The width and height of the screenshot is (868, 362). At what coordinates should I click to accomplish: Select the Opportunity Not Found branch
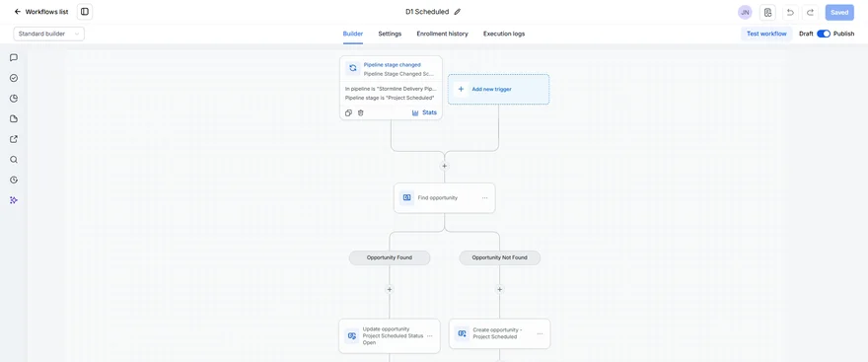[499, 257]
